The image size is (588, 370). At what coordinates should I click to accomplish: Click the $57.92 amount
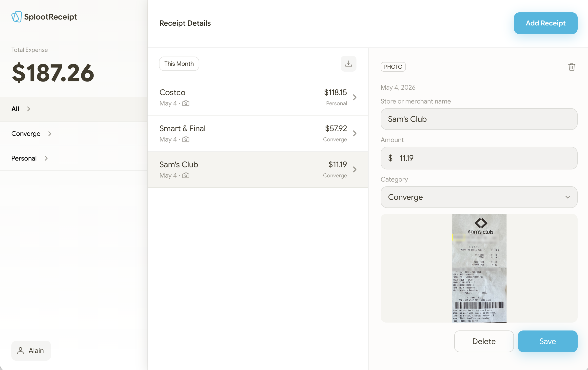(x=336, y=128)
